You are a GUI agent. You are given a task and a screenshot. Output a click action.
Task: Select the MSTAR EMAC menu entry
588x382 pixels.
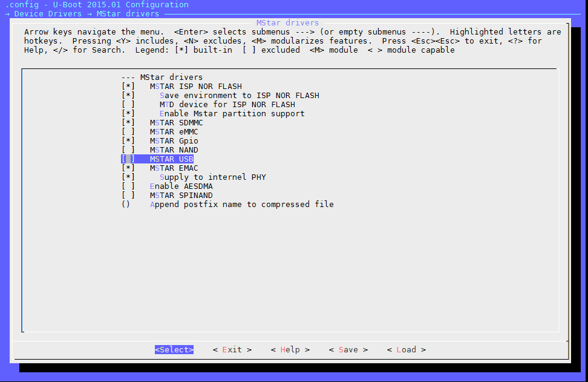tap(174, 168)
